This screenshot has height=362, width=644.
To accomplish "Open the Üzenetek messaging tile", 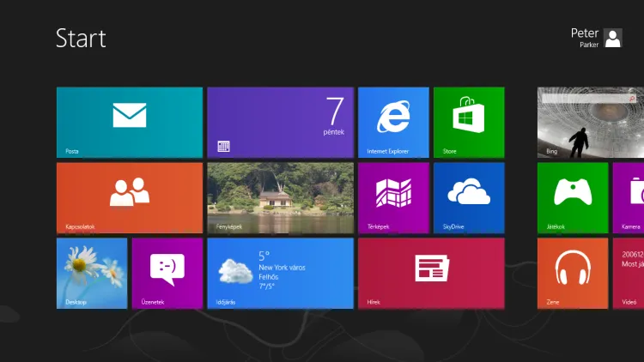I will [x=167, y=273].
